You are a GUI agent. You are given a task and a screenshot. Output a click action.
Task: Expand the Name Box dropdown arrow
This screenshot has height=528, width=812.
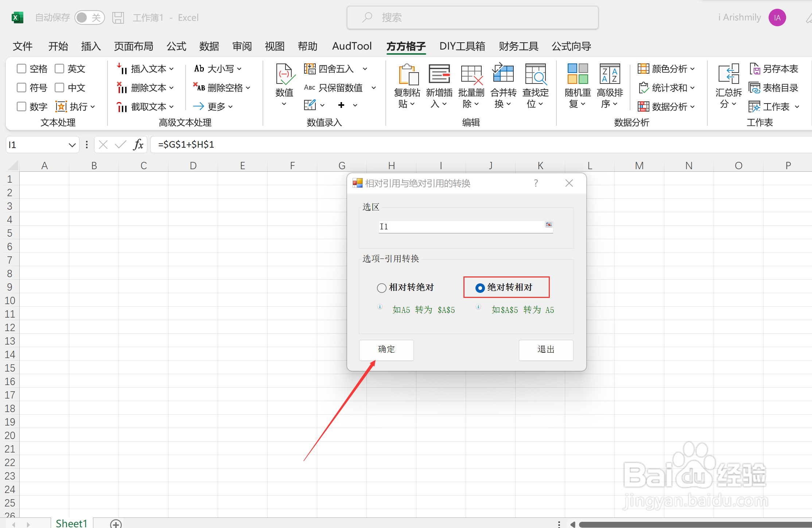(x=72, y=145)
